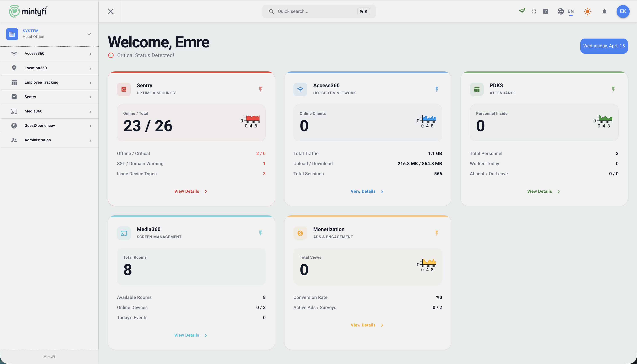This screenshot has width=637, height=364.
Task: Click the MintyFi footer text in sidebar
Action: [49, 357]
